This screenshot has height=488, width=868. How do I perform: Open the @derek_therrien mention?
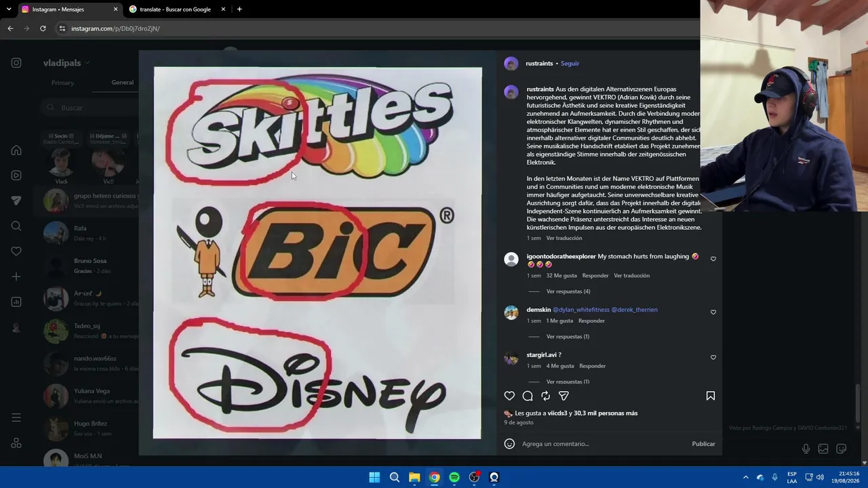634,310
